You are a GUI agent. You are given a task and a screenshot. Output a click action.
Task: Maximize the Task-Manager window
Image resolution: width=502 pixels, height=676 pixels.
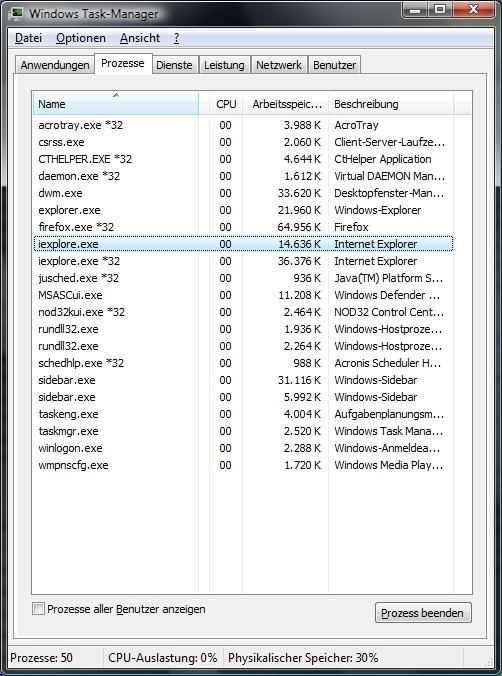click(x=440, y=9)
